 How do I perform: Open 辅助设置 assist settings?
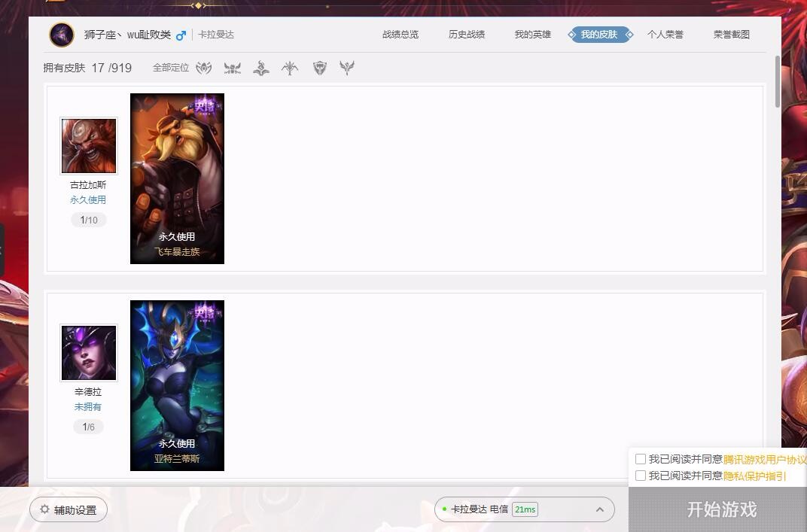(69, 510)
